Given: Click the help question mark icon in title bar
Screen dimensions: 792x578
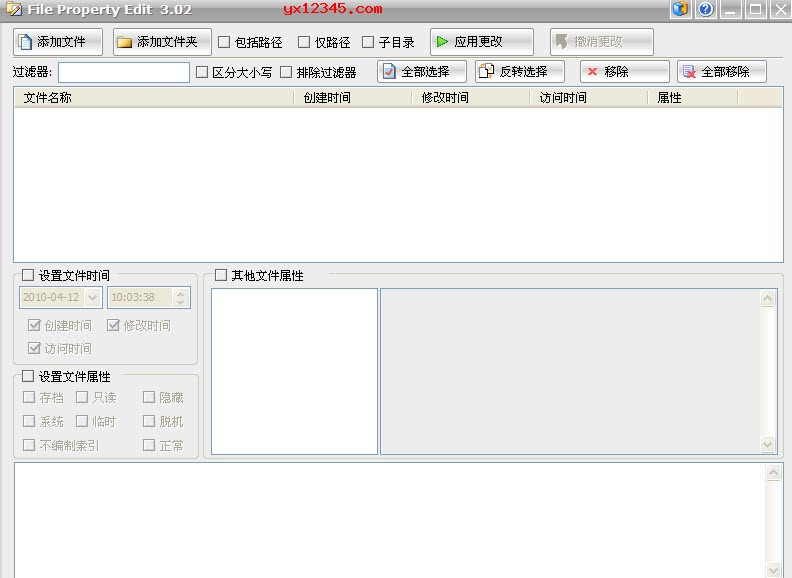Looking at the screenshot, I should 706,9.
